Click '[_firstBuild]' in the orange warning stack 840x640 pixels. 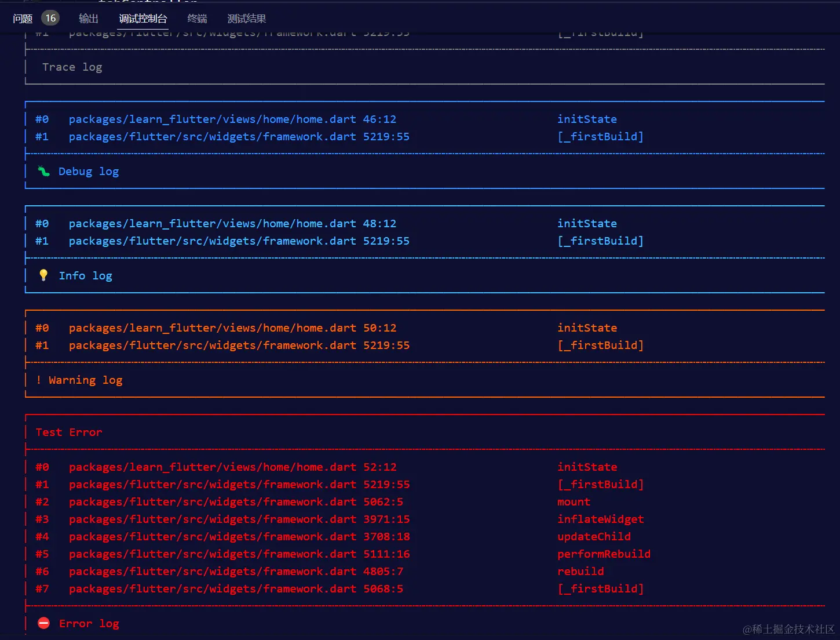coord(601,345)
